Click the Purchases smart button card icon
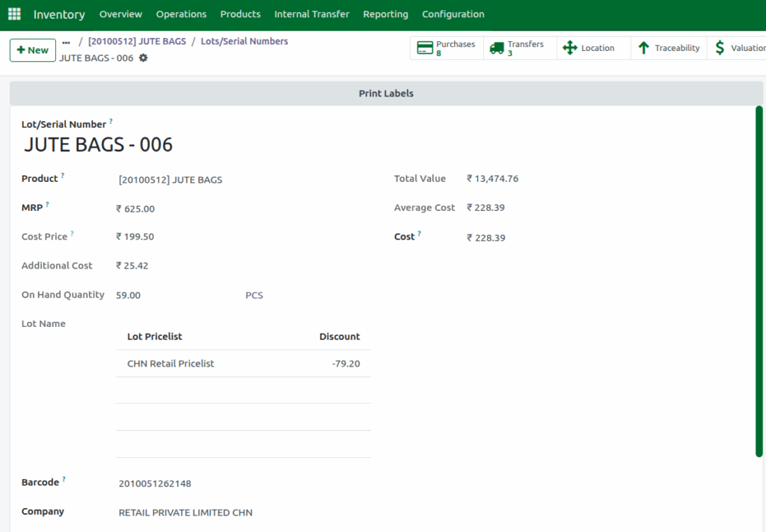 [423, 47]
